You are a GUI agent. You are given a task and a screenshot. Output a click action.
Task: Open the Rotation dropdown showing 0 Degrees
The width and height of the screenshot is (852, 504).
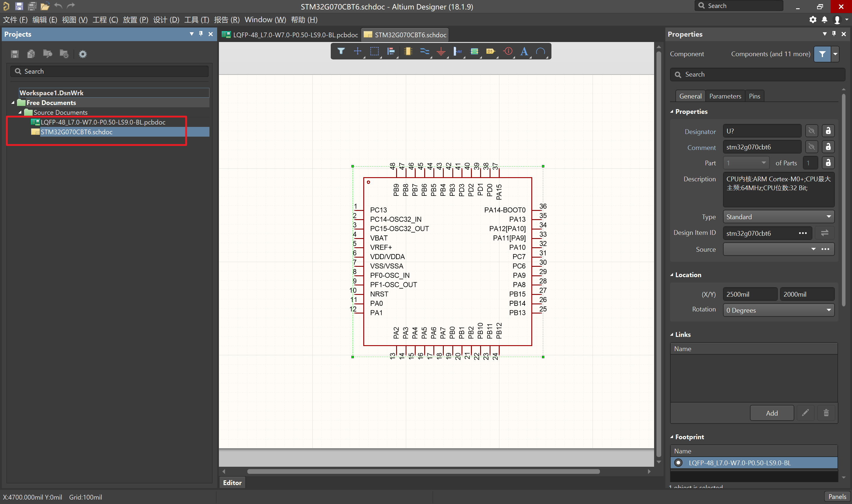[779, 310]
